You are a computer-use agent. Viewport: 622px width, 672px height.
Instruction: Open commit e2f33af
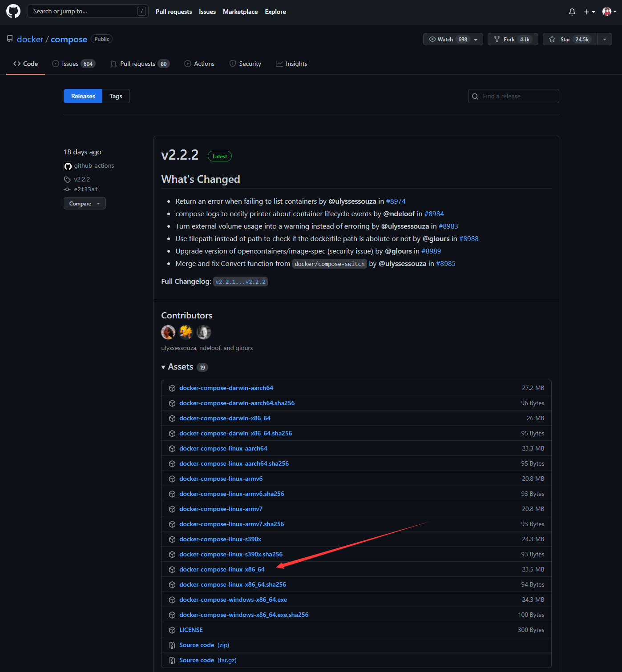coord(86,189)
